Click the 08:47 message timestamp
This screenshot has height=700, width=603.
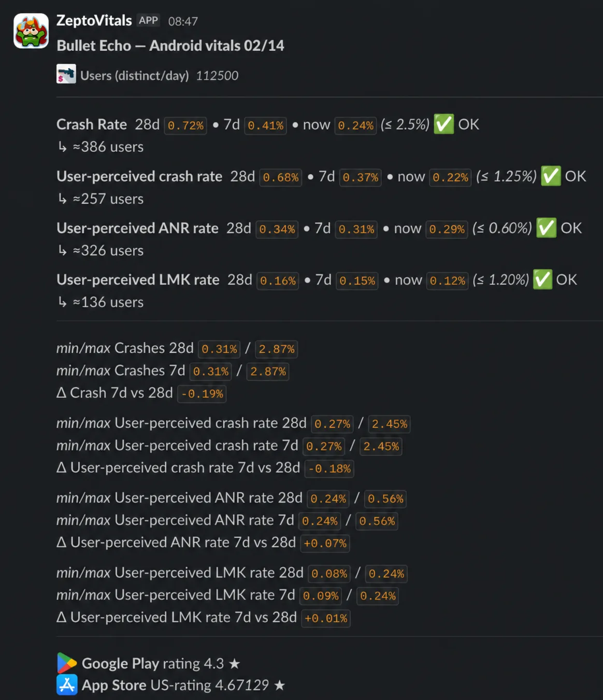click(183, 21)
